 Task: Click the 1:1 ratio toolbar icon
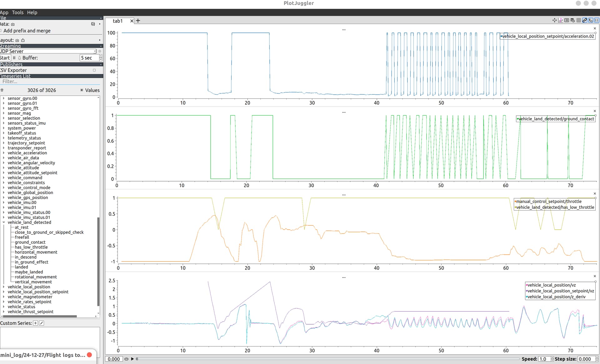pos(597,20)
